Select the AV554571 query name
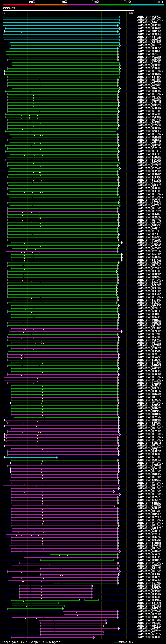 click(10, 8)
